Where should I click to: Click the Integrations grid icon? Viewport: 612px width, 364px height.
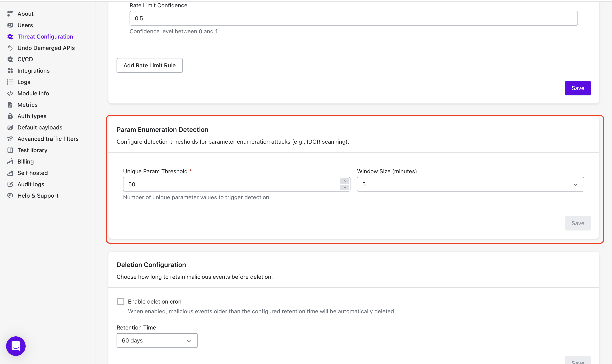click(x=10, y=71)
